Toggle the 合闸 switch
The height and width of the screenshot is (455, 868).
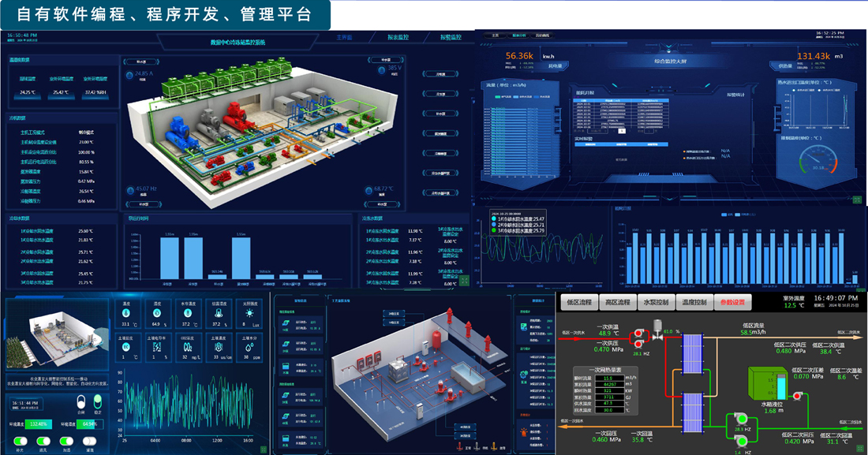click(81, 401)
